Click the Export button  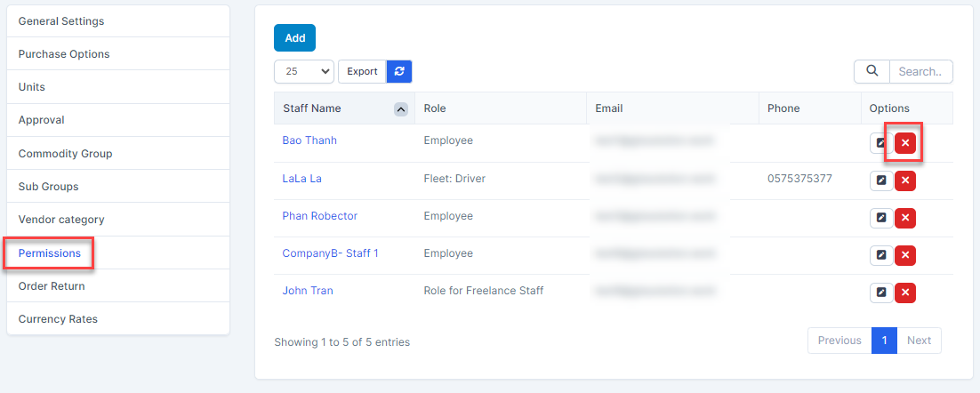coord(362,71)
